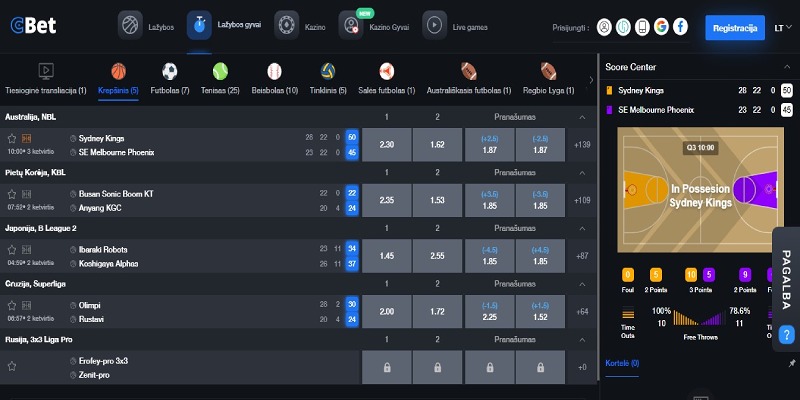Mark Erofey-pro 3x3 match as favorite
The width and height of the screenshot is (800, 400).
12,367
